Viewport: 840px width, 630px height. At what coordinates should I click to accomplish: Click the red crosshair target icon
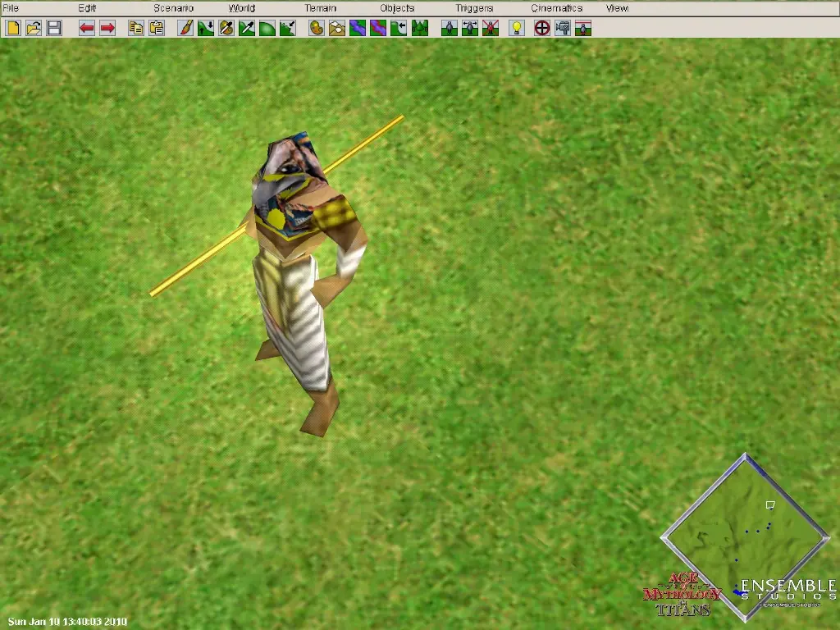pos(542,28)
